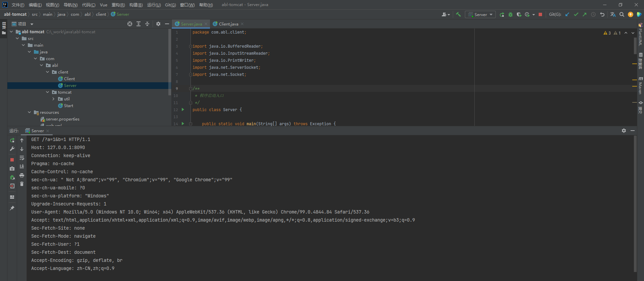Image resolution: width=644 pixels, height=281 pixels.
Task: Build project with the hammer icon
Action: (458, 14)
